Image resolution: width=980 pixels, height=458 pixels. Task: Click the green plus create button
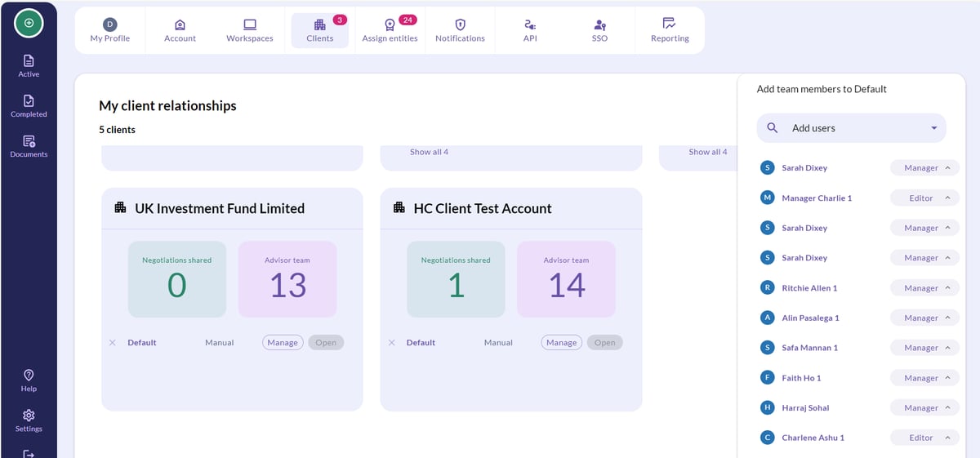[x=29, y=23]
